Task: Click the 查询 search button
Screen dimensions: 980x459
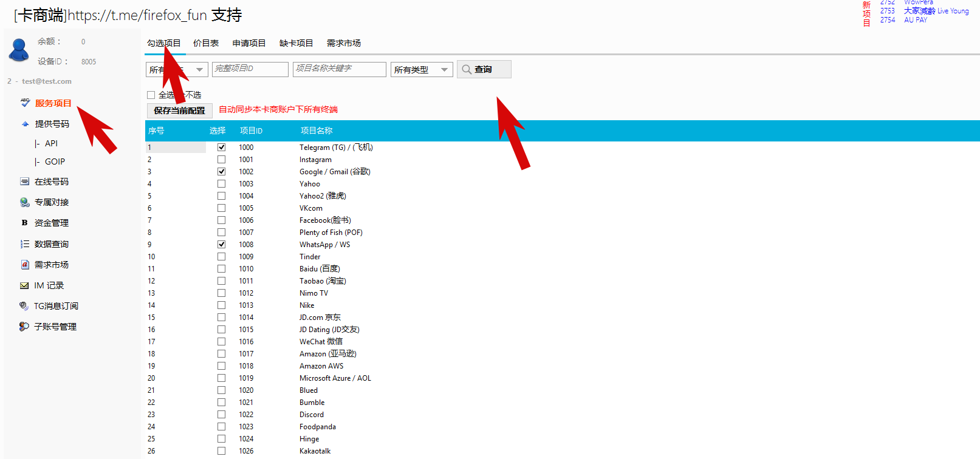Action: point(484,69)
